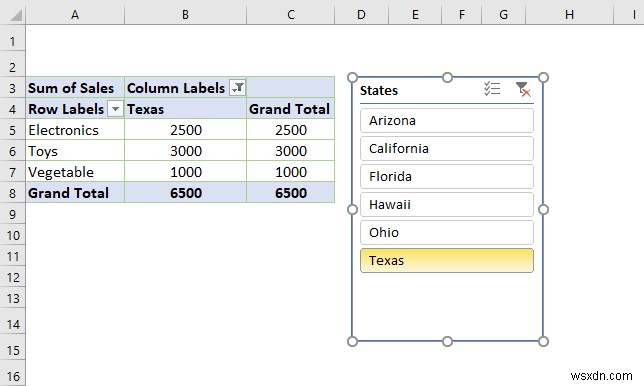Clear the States slicer filter
The image size is (644, 386).
pyautogui.click(x=523, y=89)
